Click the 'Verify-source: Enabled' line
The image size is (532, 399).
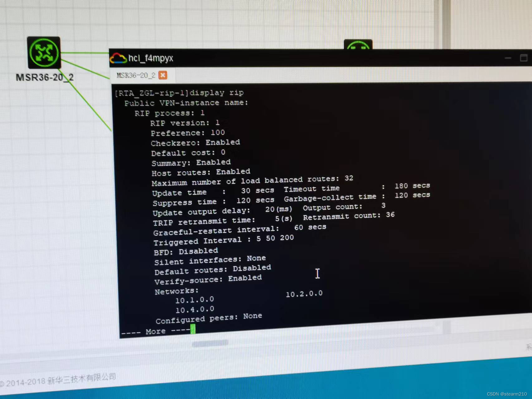208,280
